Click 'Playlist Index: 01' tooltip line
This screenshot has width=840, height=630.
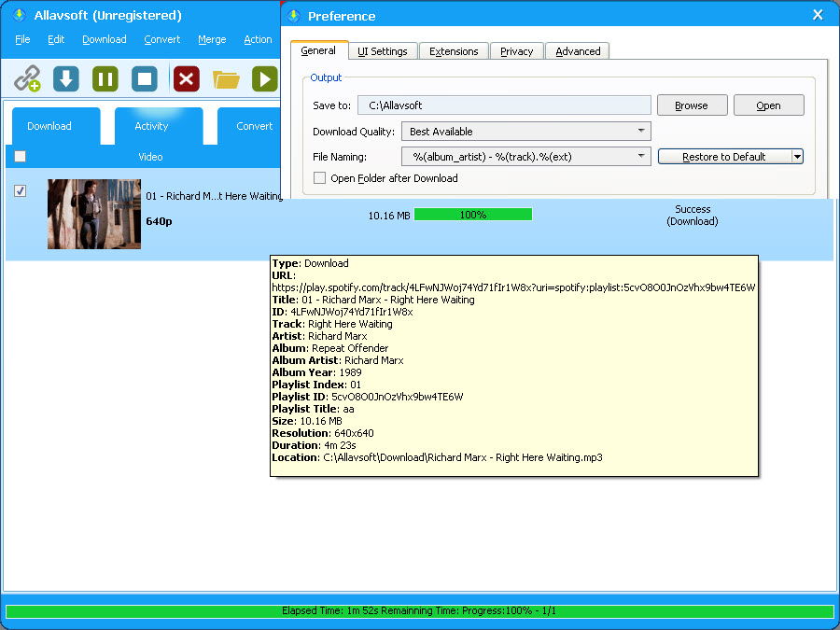pyautogui.click(x=316, y=385)
